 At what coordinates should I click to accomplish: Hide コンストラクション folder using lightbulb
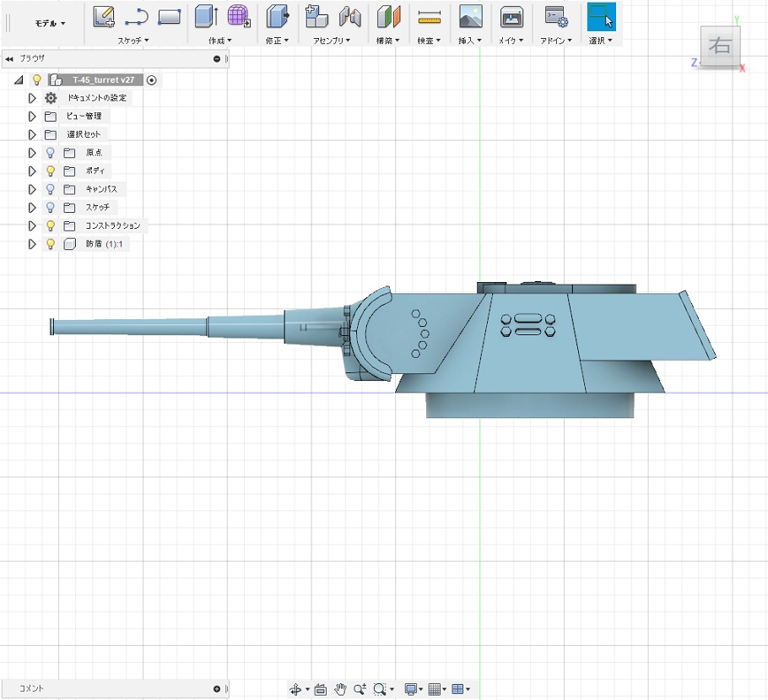coord(51,225)
